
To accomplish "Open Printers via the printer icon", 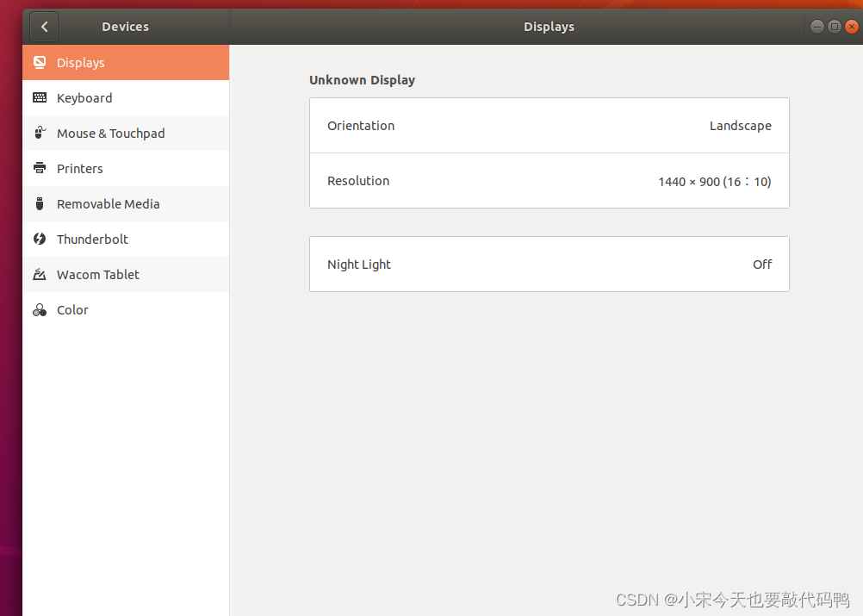I will pyautogui.click(x=40, y=168).
